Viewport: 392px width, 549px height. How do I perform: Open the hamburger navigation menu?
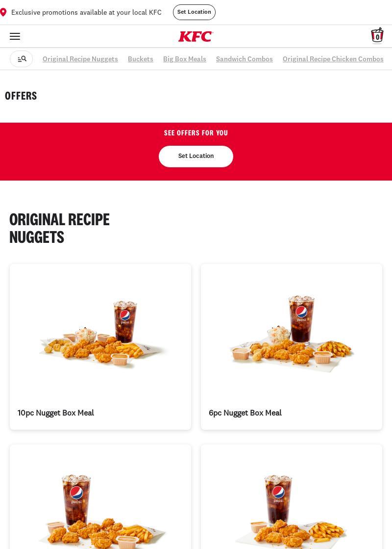15,36
